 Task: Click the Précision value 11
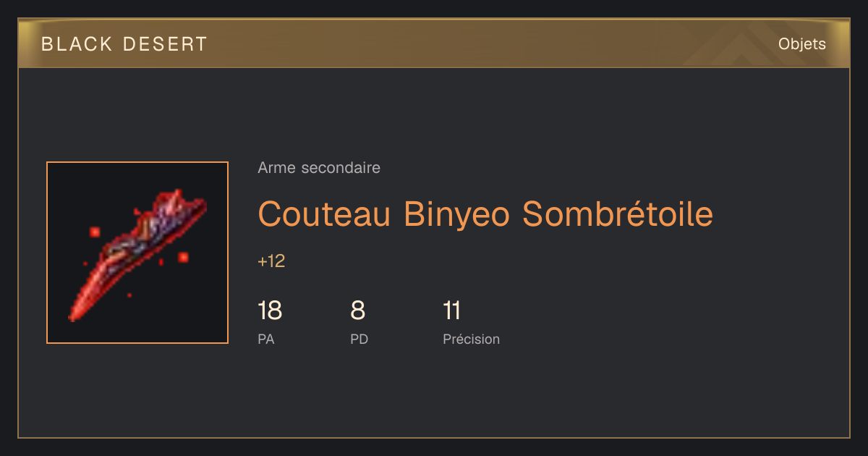pos(451,311)
